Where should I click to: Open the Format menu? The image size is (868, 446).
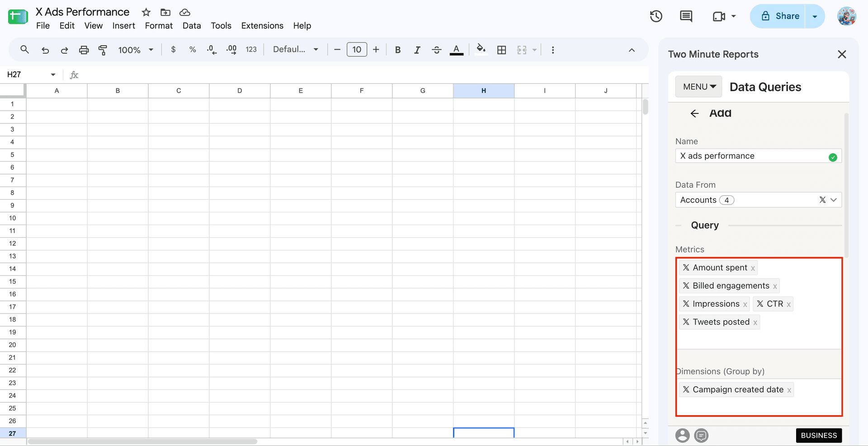[x=159, y=26]
